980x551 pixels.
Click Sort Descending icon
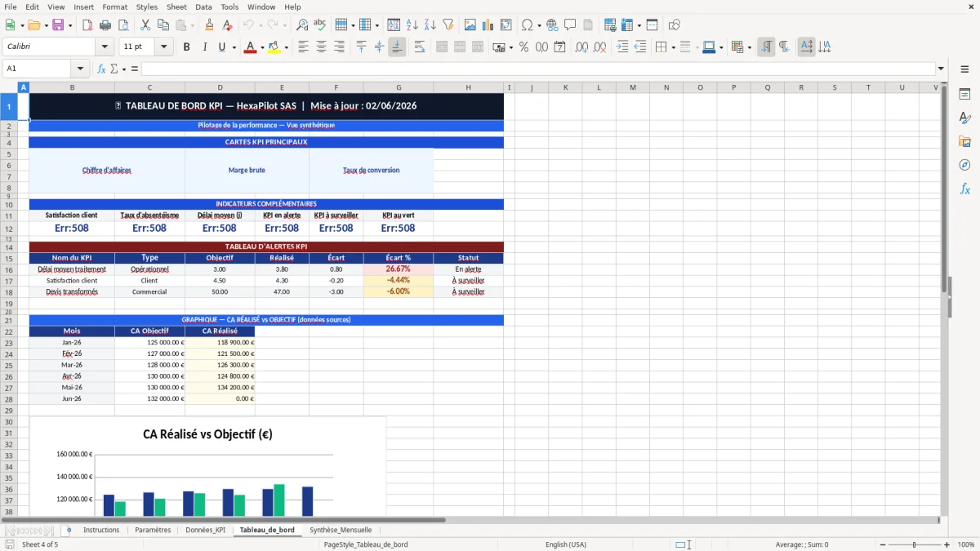pos(430,25)
